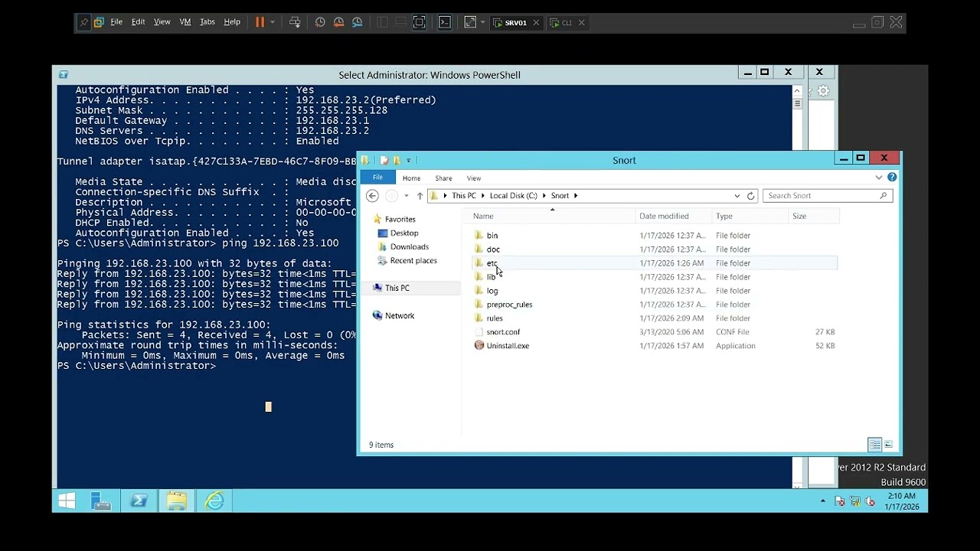Screen dimensions: 980x551
Task: Refresh the Snort folder view
Action: [x=750, y=196]
